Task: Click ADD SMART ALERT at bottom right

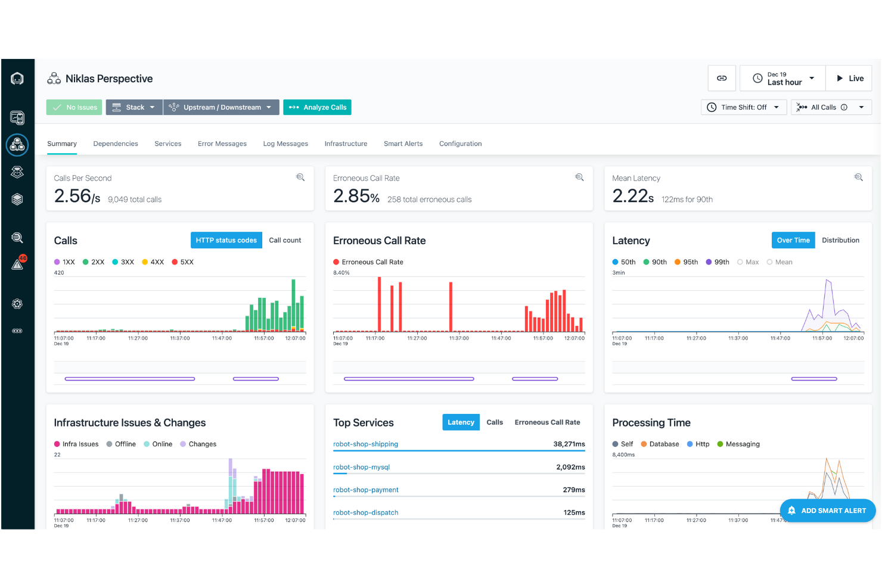Action: 828,511
